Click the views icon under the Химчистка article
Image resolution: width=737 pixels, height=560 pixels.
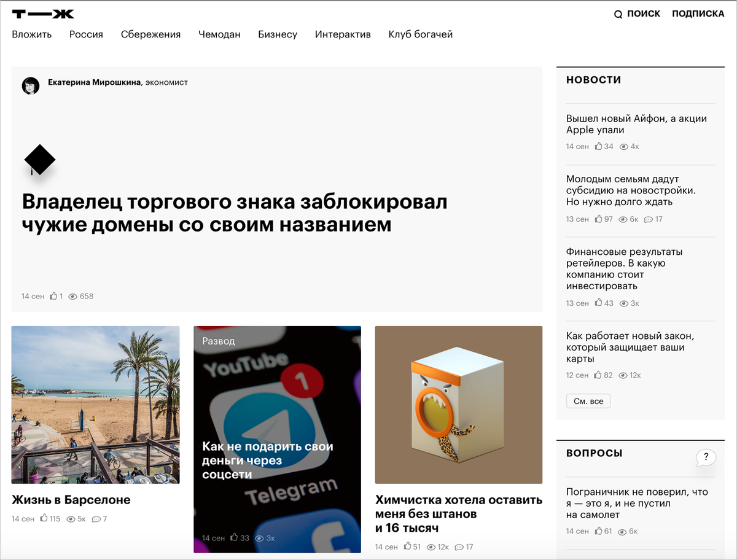coord(431,546)
